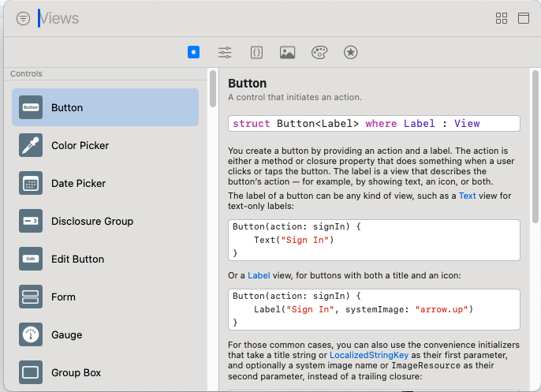Click the Group Box rectangle icon

31,372
